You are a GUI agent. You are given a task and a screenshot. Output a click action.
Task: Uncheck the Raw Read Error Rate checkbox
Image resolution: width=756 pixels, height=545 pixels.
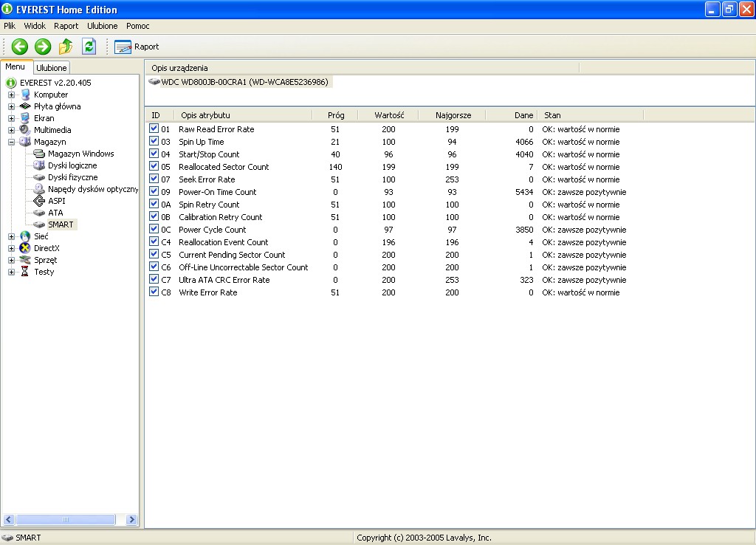[x=154, y=128]
